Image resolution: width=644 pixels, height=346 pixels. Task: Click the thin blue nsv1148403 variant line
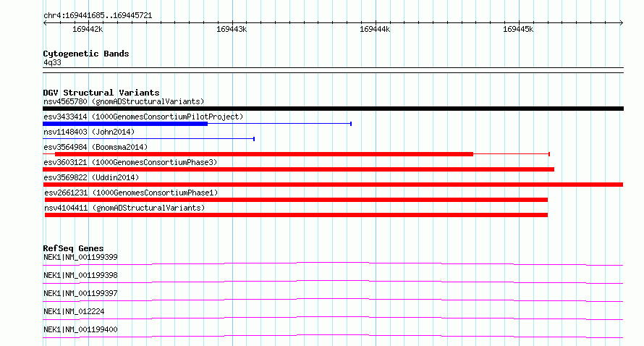pos(148,139)
